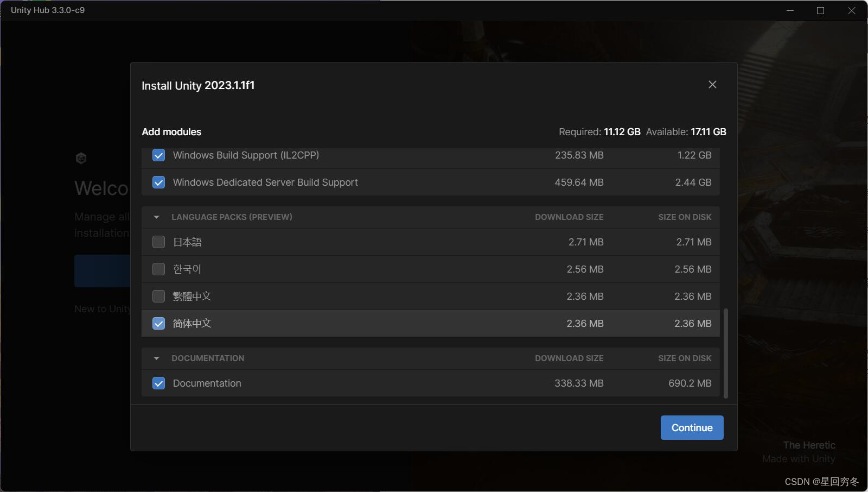Viewport: 868px width, 492px height.
Task: Disable Windows Build Support (IL2CPP)
Action: pyautogui.click(x=158, y=155)
